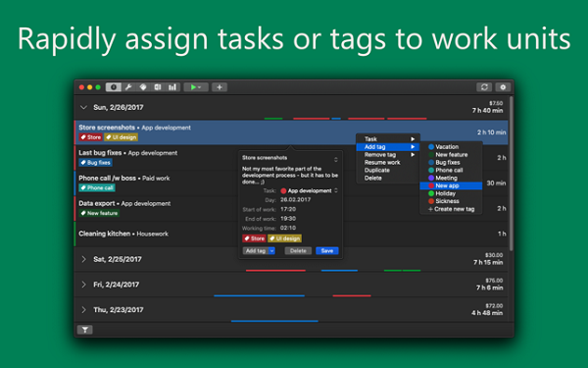588x368 pixels.
Task: Click the green timeline segment for Sunday
Action: tap(273, 119)
